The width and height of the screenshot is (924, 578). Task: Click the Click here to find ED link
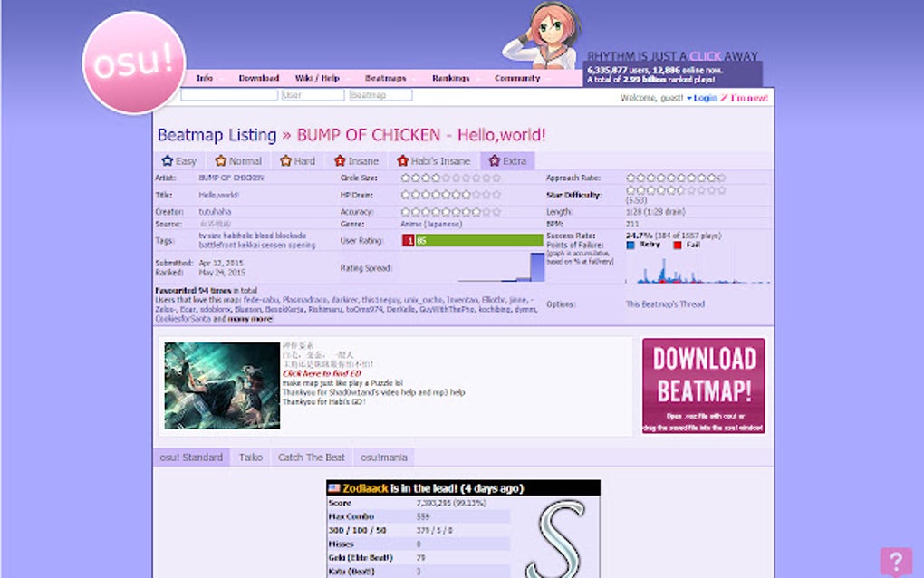click(322, 373)
